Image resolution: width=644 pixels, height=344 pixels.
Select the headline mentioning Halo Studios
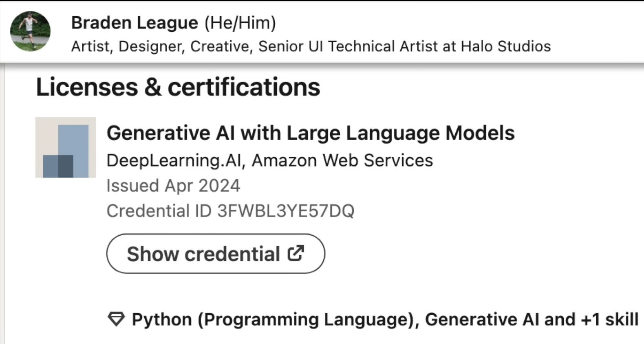311,46
